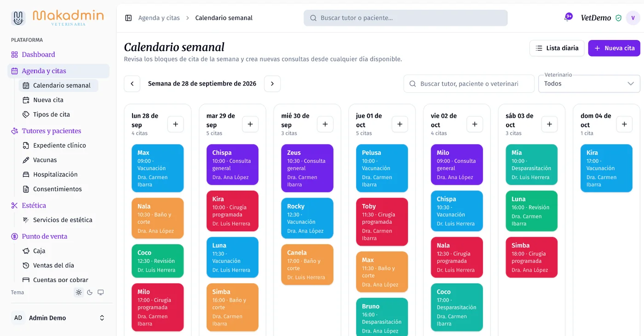
Task: Open the Veterinario Todos dropdown
Action: point(589,84)
